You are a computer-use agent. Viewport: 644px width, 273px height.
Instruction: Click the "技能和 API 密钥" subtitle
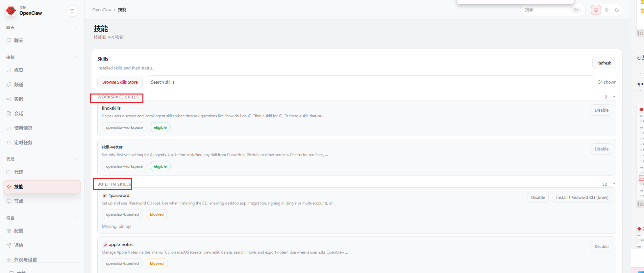click(x=110, y=37)
